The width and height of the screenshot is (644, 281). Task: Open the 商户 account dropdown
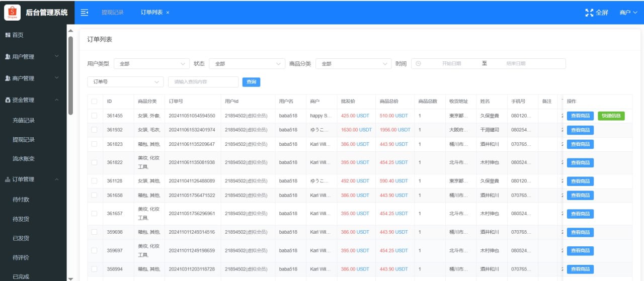[629, 13]
